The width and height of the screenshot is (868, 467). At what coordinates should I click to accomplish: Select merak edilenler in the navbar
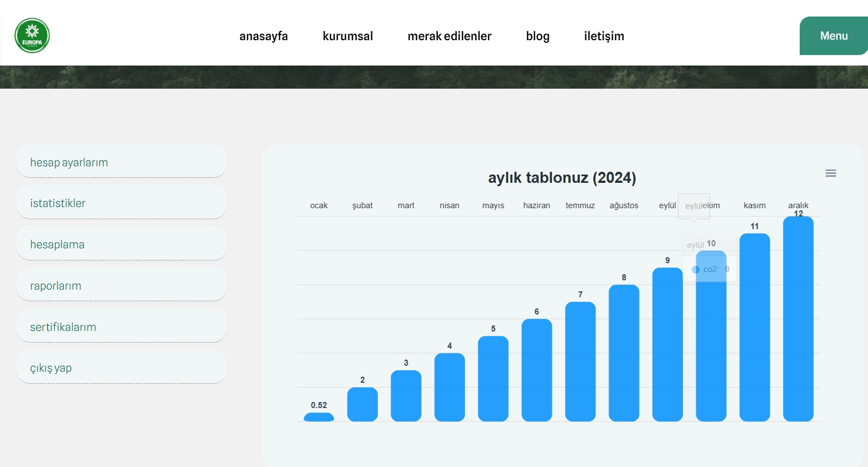(449, 36)
